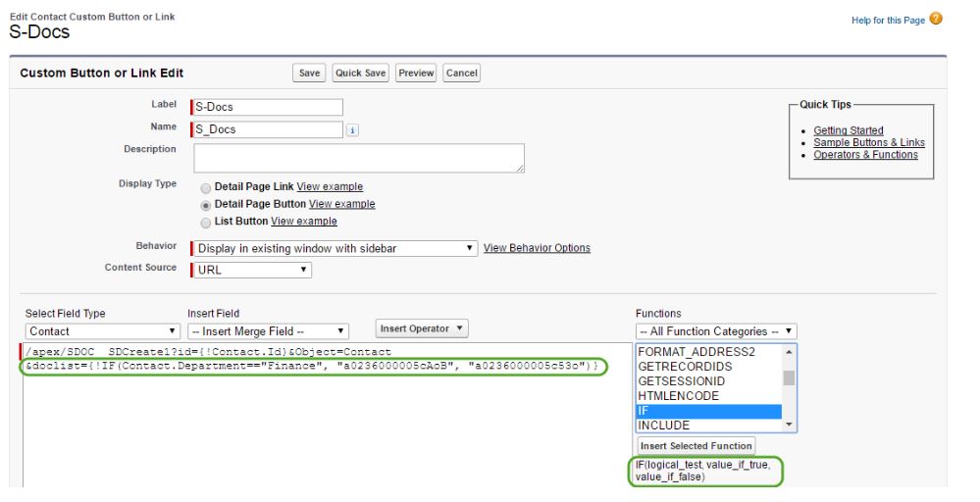The image size is (980, 502).
Task: Click into the Name input field
Action: click(x=268, y=129)
